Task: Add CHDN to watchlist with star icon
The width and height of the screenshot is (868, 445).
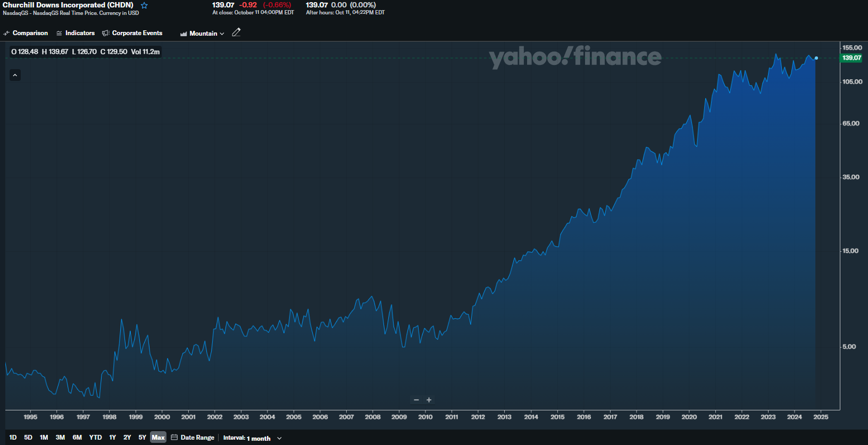Action: 144,5
